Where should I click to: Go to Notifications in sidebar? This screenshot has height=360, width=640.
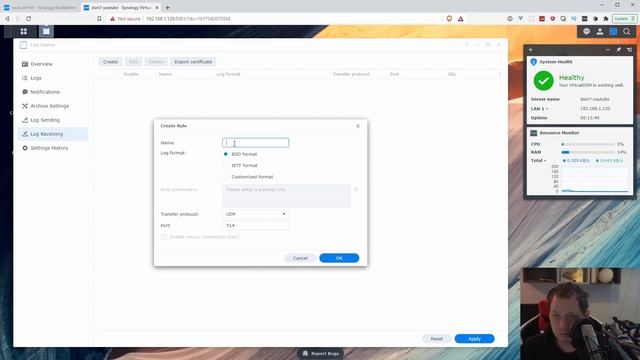tap(53, 92)
